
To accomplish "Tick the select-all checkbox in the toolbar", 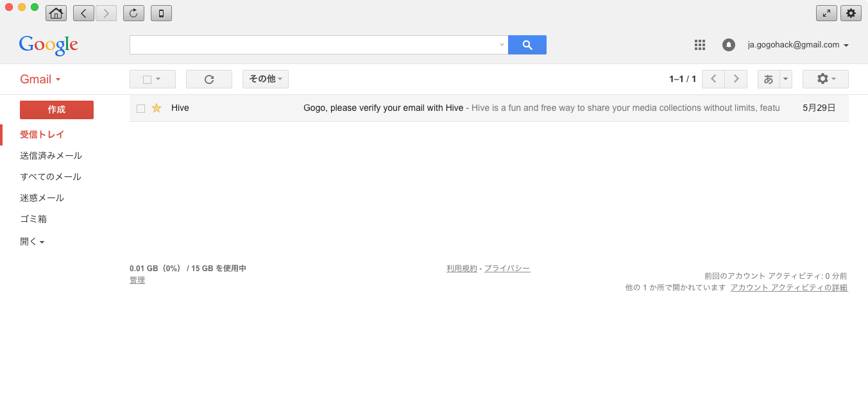I will (x=147, y=79).
